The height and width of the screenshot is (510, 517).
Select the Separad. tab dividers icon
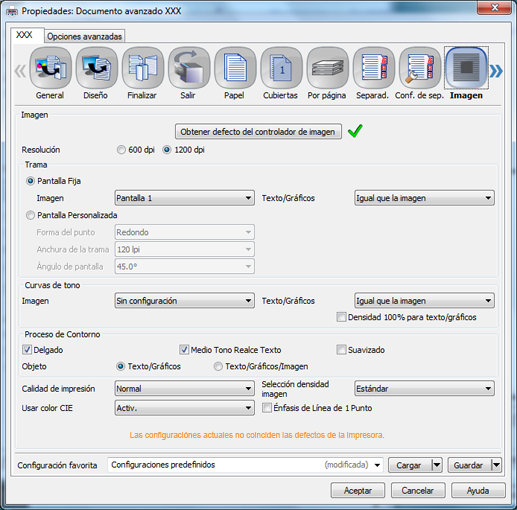point(374,68)
